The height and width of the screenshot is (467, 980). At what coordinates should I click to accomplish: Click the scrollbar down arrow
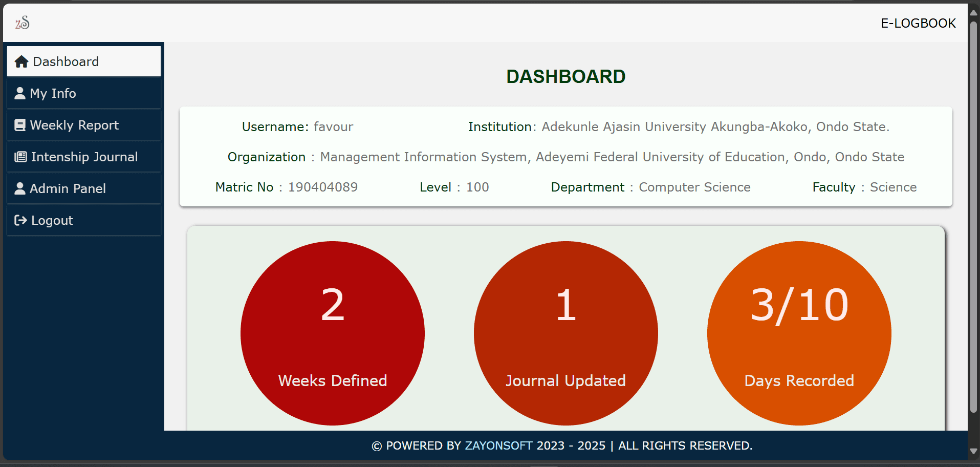tap(973, 451)
